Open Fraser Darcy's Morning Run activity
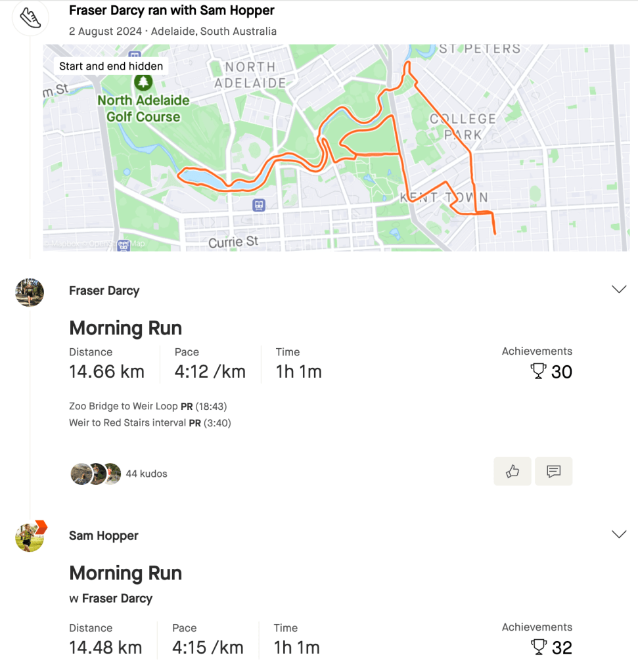 (125, 328)
